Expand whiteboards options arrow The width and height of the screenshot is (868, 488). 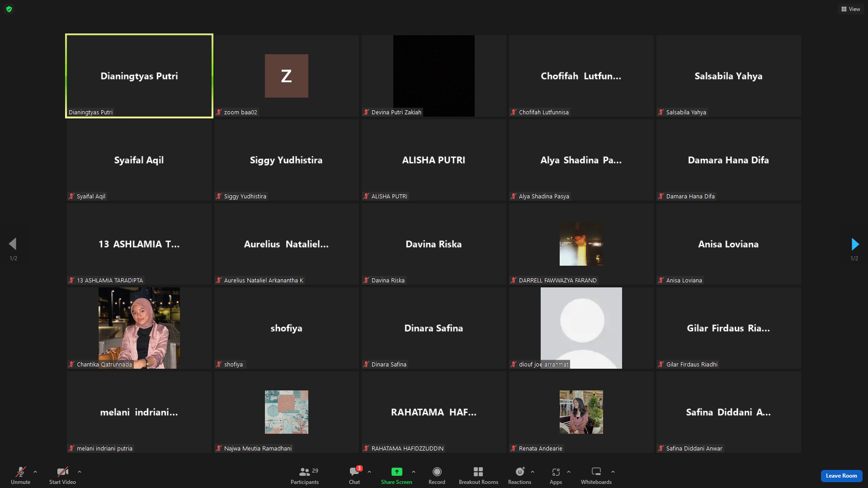[613, 472]
